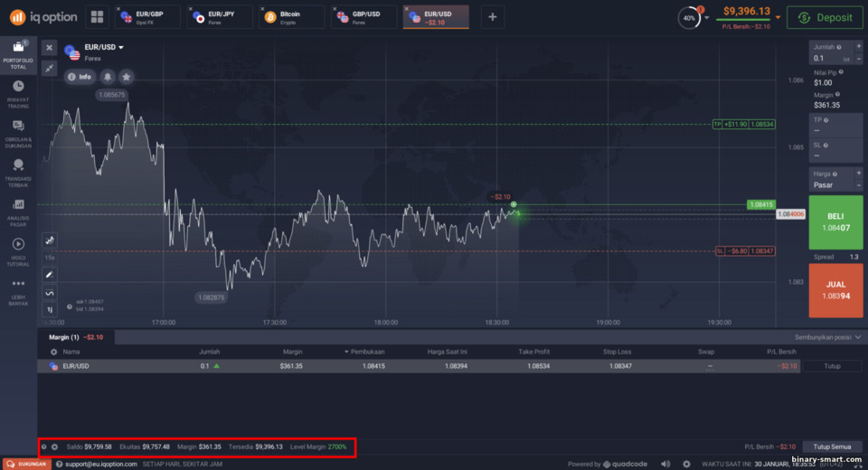Click the chart shrink arrows icon
Screen dimensions: 868x470
(x=49, y=68)
